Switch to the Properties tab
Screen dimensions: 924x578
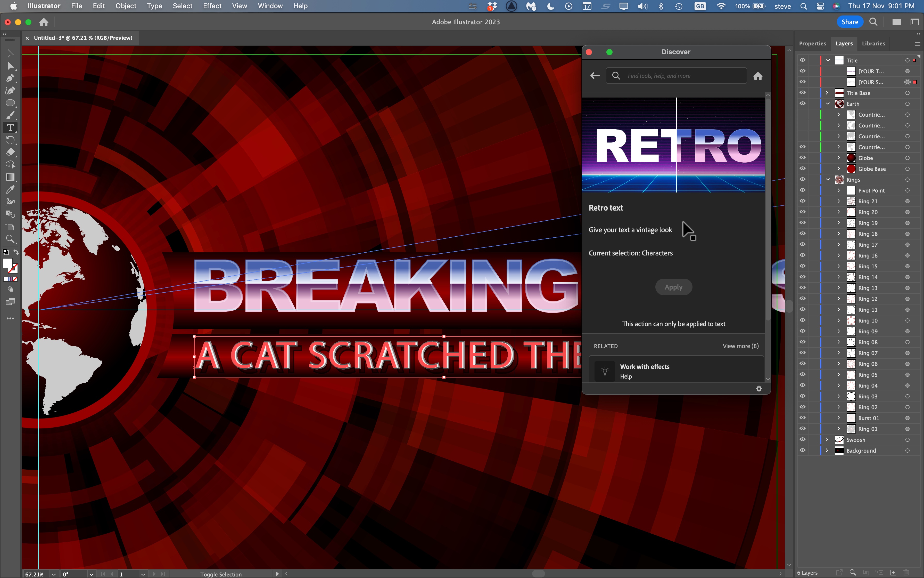[x=813, y=44]
